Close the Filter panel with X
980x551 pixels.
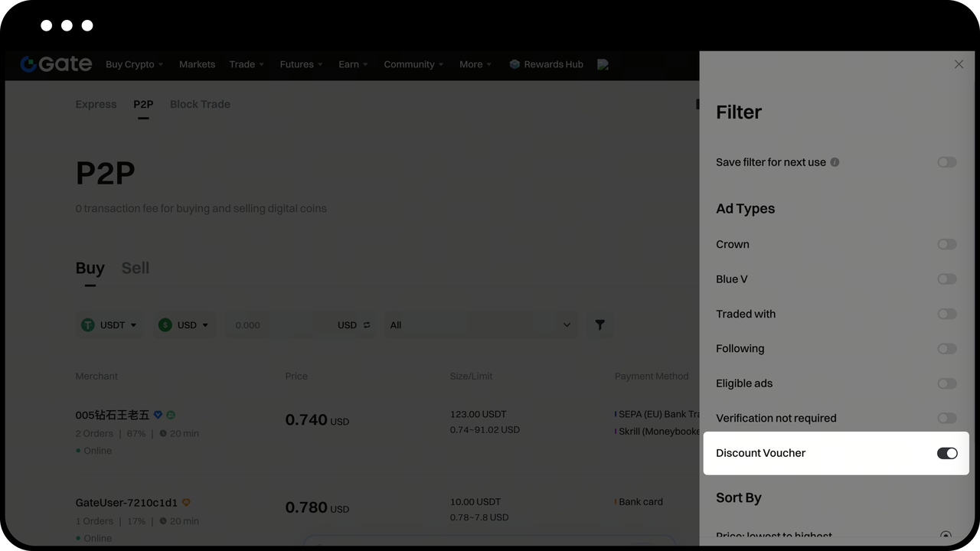[959, 64]
